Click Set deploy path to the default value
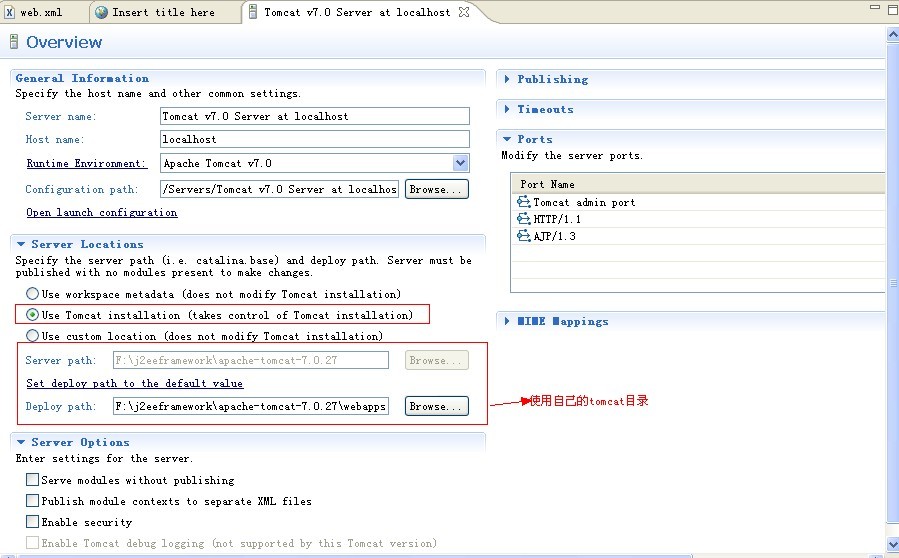Screen dimensions: 899x558 pos(134,383)
